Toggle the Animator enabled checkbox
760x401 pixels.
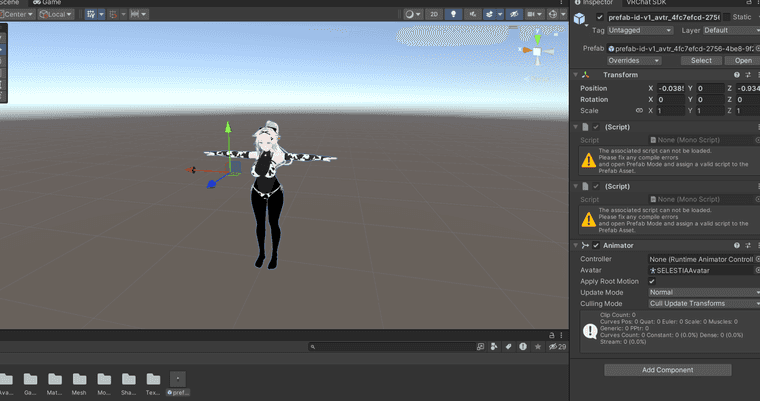point(596,245)
